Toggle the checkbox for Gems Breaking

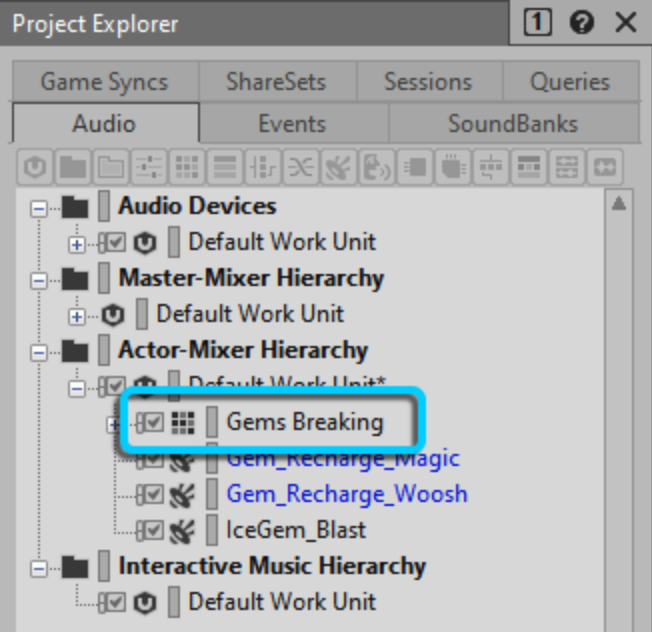(x=152, y=423)
